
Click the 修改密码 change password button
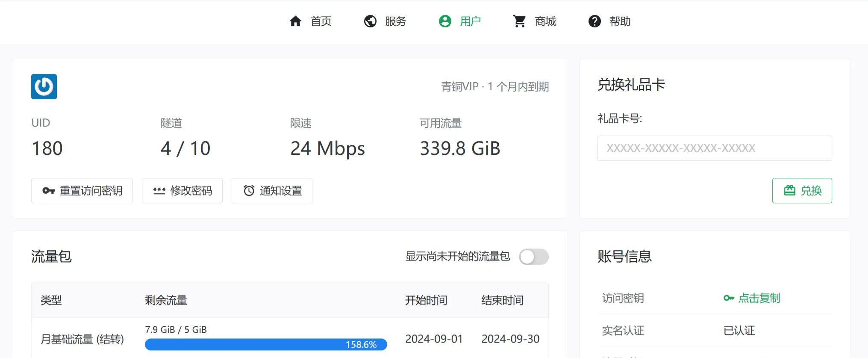coord(182,191)
